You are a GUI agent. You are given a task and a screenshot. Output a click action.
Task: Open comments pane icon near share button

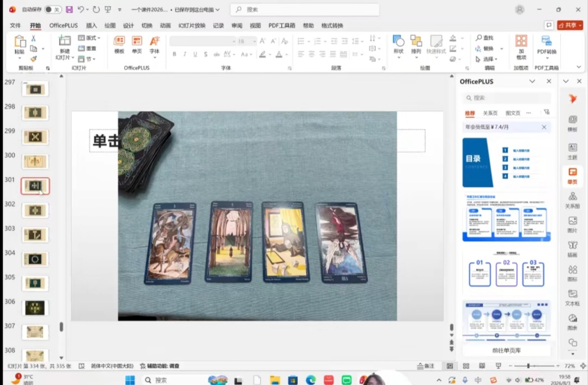pyautogui.click(x=549, y=25)
